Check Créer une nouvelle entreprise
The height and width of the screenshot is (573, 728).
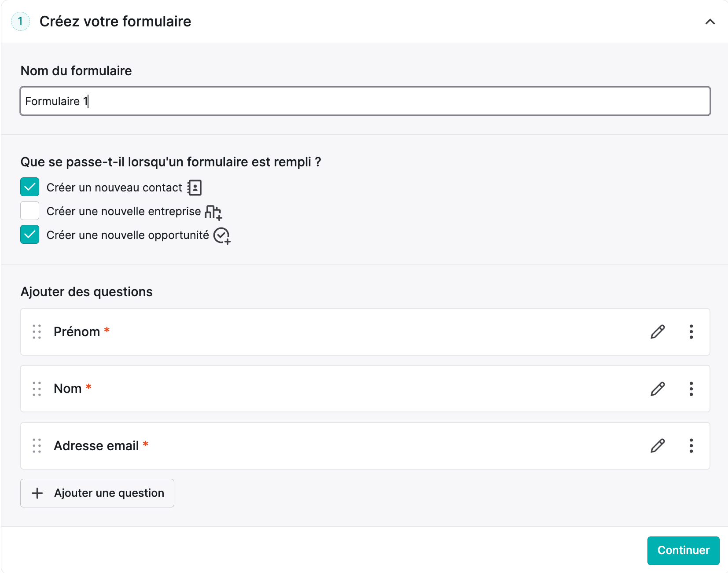(29, 211)
